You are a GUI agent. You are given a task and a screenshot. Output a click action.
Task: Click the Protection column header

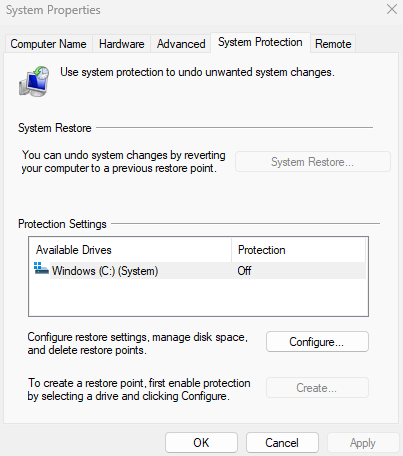(x=299, y=250)
